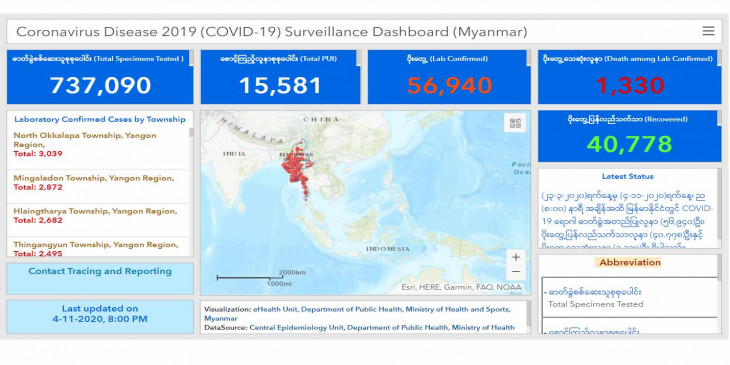
Task: Click the Abbreviation panel heading
Action: (630, 263)
